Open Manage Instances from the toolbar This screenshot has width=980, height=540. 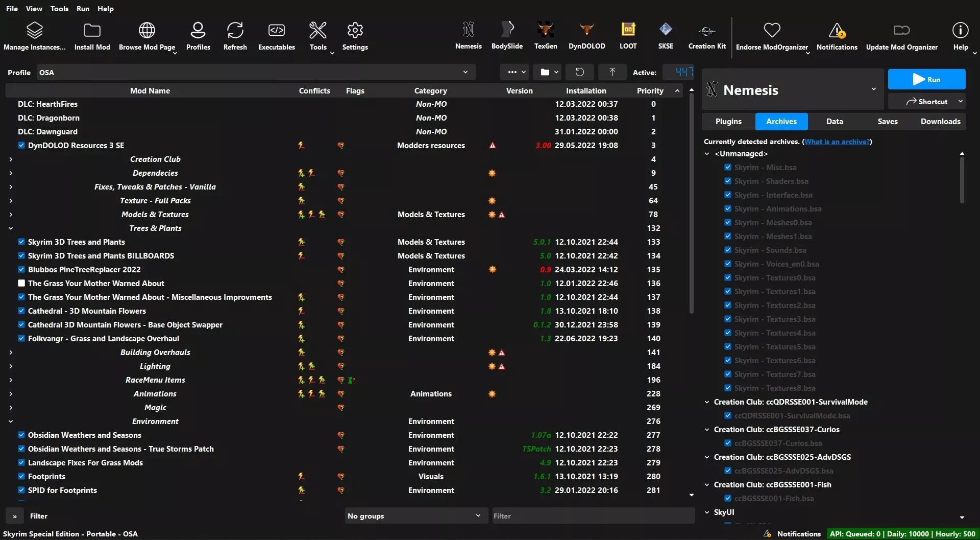click(34, 36)
